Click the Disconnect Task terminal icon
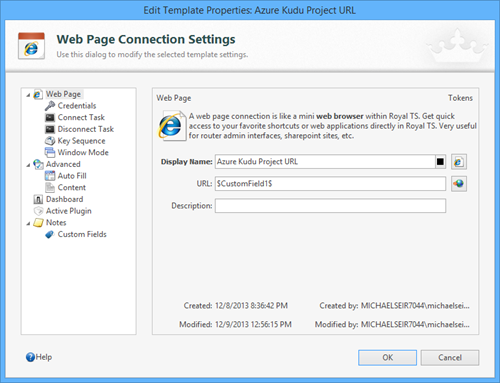The height and width of the screenshot is (383, 500). coord(50,129)
